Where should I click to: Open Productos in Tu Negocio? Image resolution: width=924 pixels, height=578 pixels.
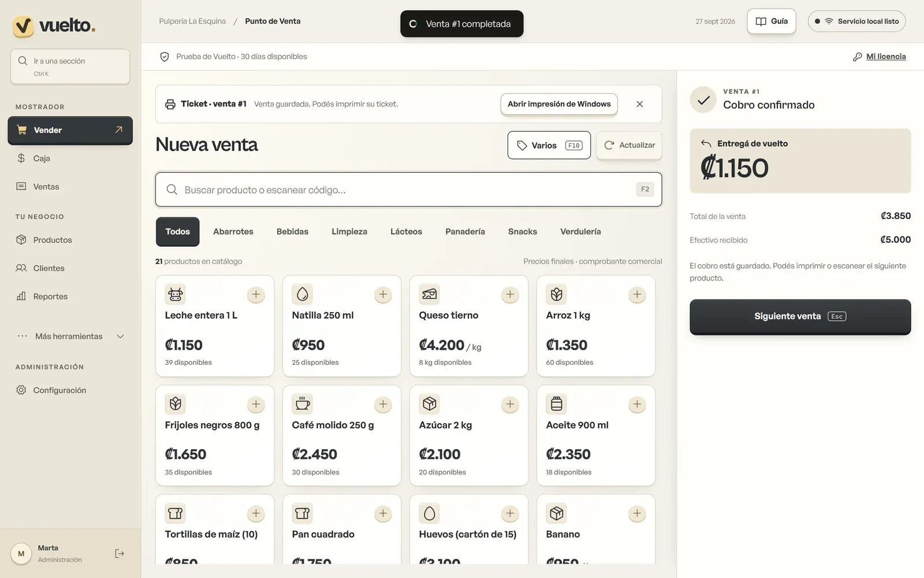70,240
